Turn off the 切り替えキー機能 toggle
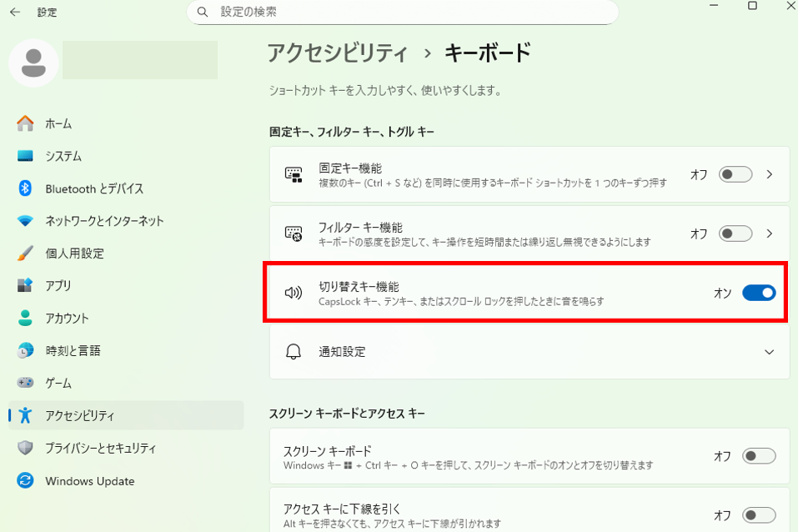798x532 pixels. (759, 293)
